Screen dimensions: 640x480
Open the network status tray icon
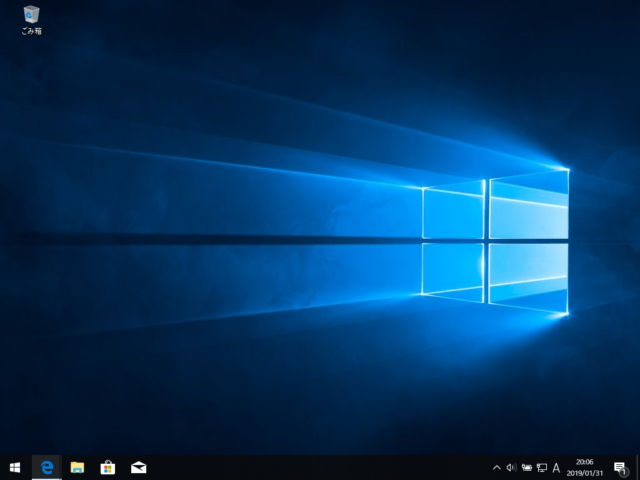(542, 468)
